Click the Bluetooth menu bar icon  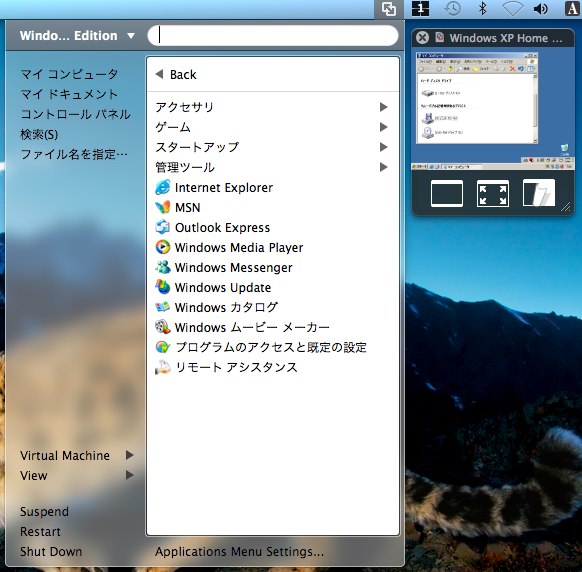coord(482,8)
